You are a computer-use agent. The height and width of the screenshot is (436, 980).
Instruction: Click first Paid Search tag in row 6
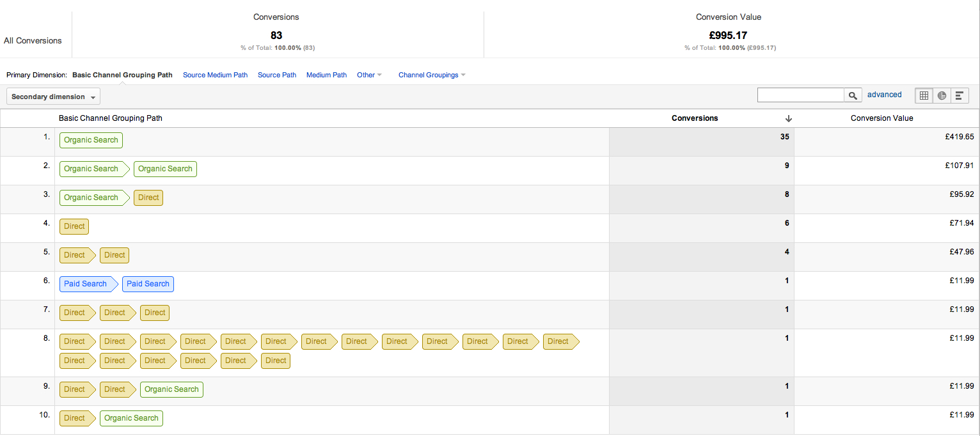pyautogui.click(x=89, y=284)
